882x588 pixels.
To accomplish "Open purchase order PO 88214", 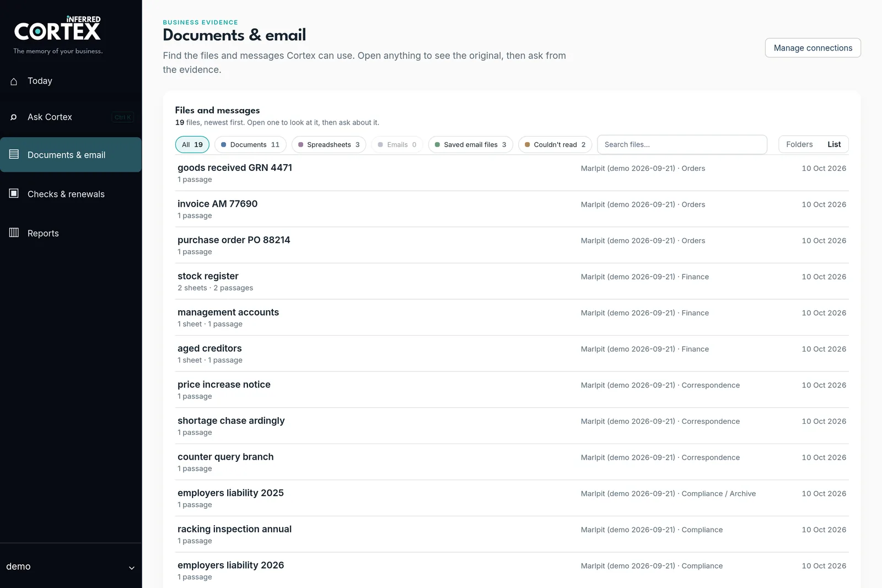I will [x=512, y=245].
